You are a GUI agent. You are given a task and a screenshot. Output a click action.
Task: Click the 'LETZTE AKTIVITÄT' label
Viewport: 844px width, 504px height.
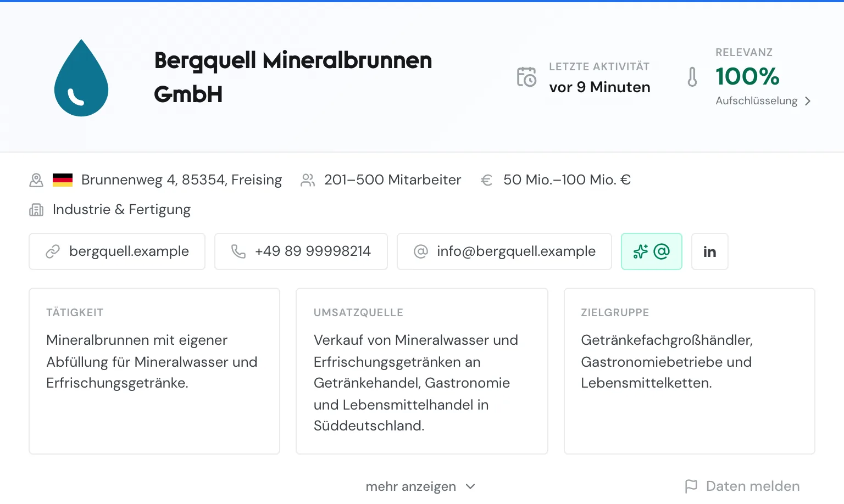pos(599,66)
